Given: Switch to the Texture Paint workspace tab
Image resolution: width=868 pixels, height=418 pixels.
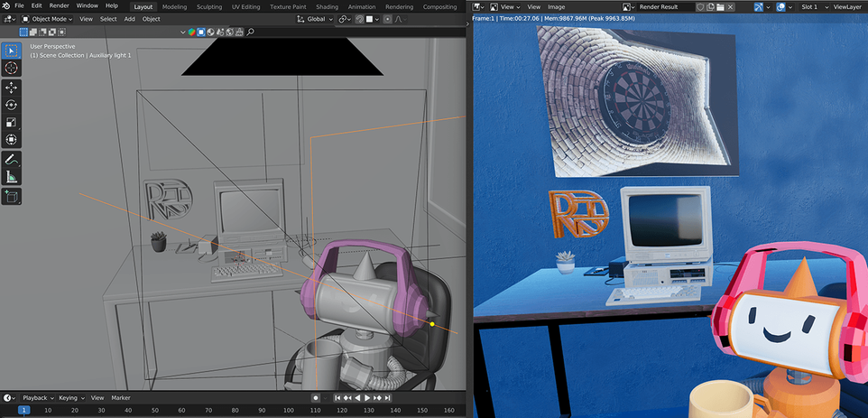Looking at the screenshot, I should pyautogui.click(x=288, y=6).
